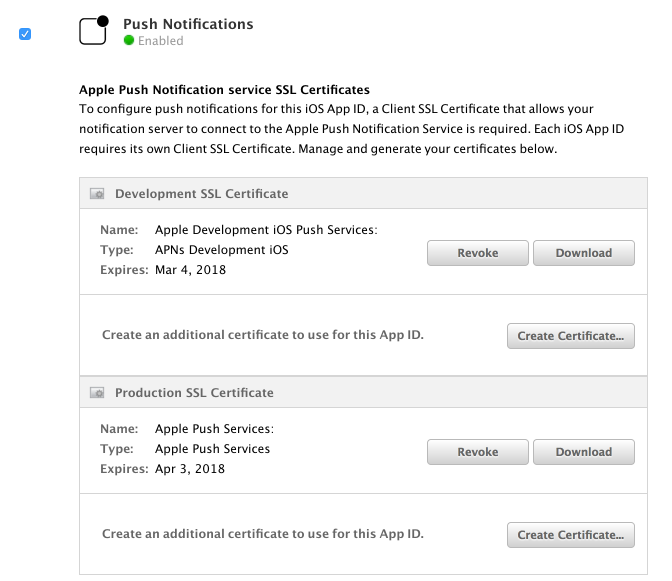The width and height of the screenshot is (672, 581).
Task: Uncheck the Push Notifications checkbox
Action: click(x=25, y=34)
